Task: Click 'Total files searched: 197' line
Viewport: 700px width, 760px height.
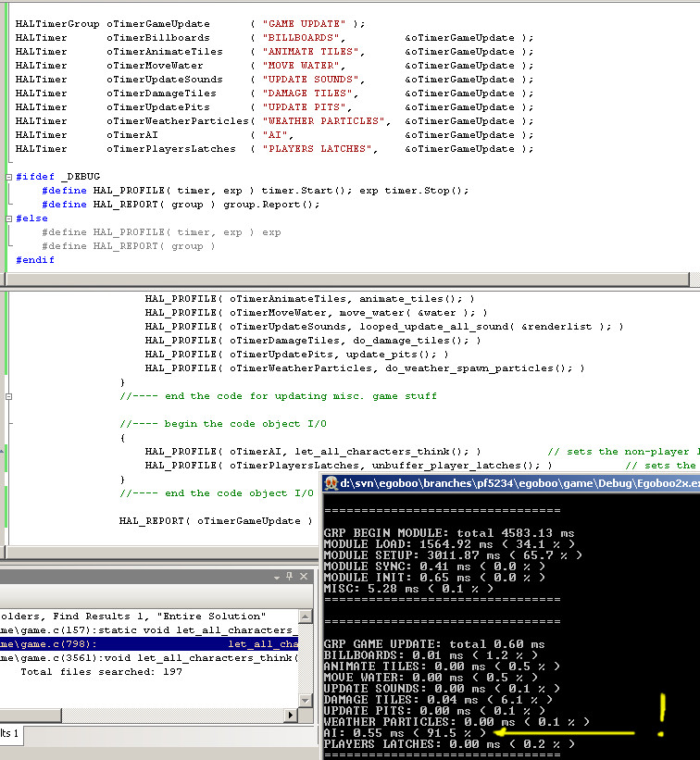Action: pyautogui.click(x=101, y=672)
